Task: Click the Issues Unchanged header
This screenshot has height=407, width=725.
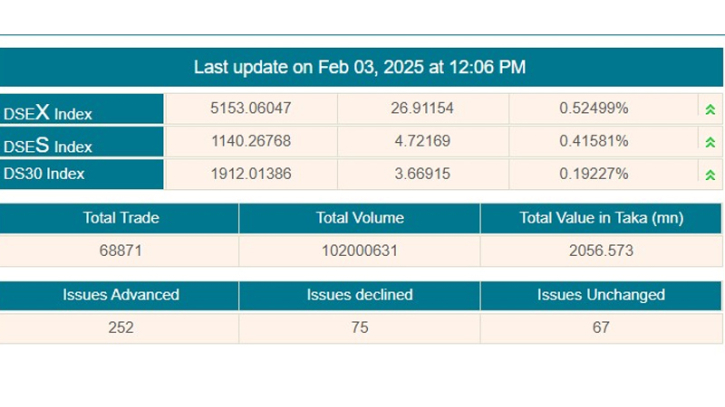Action: [x=601, y=295]
